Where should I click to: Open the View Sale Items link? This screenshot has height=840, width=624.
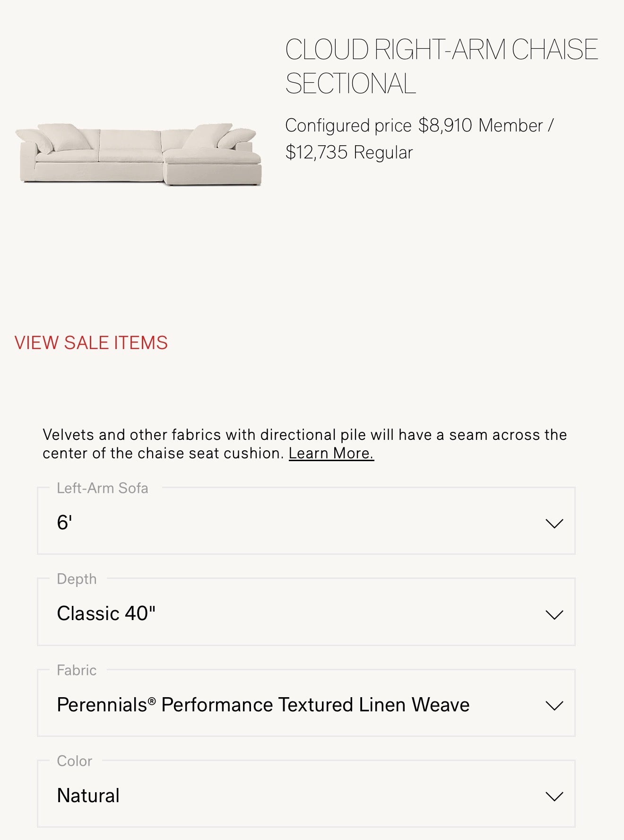click(91, 343)
